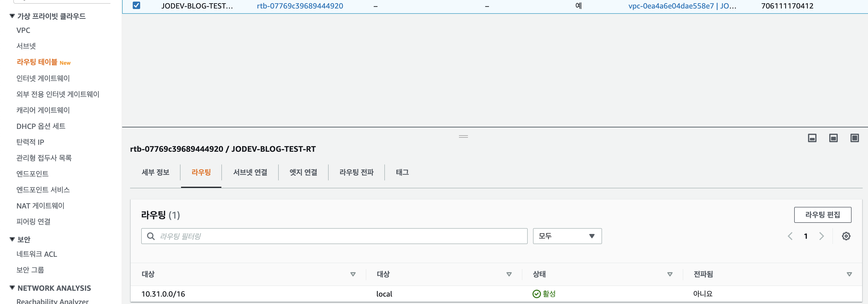
Task: Open the 모두 route filter dropdown
Action: coord(567,236)
